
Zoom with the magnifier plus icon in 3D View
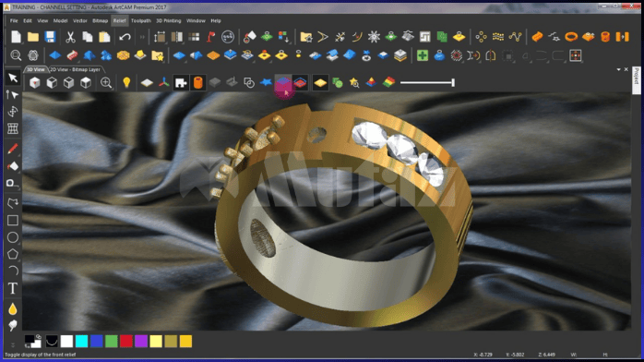(x=106, y=82)
